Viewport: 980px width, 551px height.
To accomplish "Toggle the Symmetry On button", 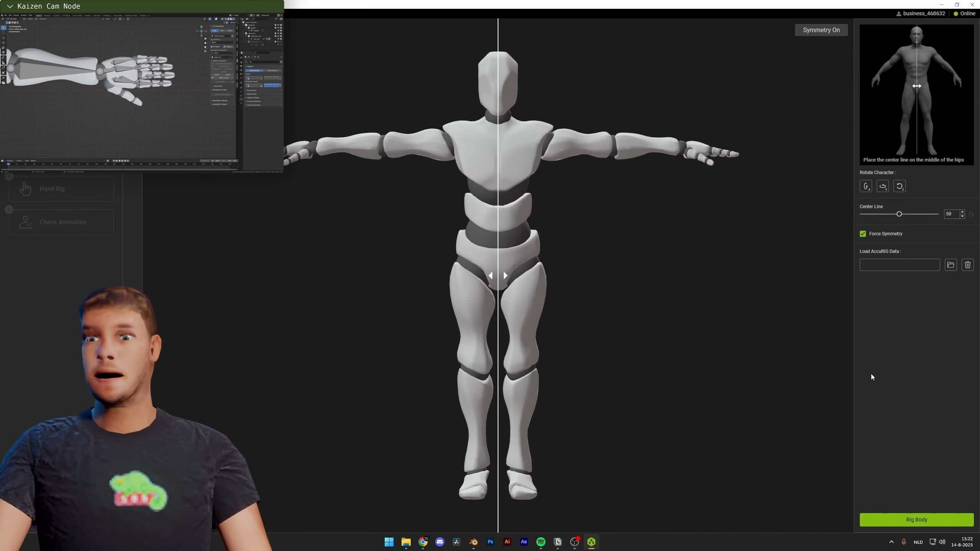I will coord(821,30).
